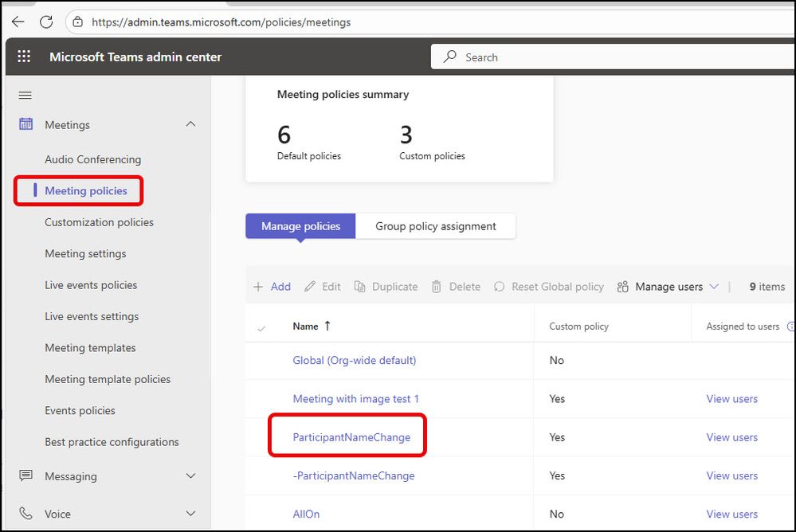
Task: Open Live events policies page
Action: click(x=91, y=285)
